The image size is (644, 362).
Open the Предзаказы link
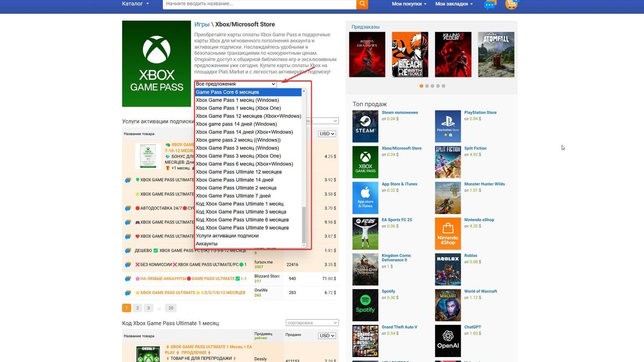click(x=365, y=27)
